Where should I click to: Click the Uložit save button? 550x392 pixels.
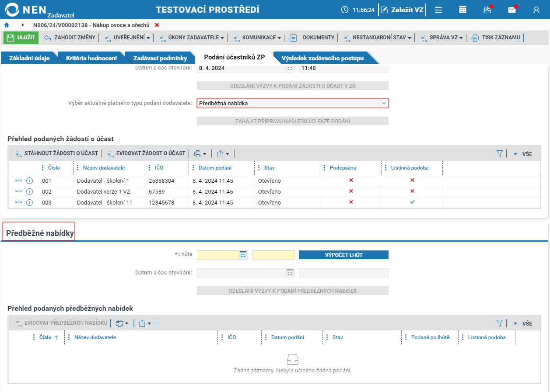tap(21, 38)
